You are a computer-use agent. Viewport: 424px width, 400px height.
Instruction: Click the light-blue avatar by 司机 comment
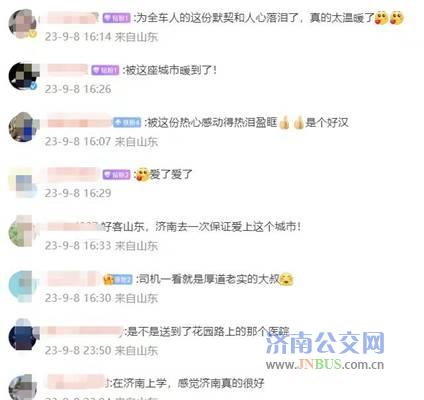23,286
